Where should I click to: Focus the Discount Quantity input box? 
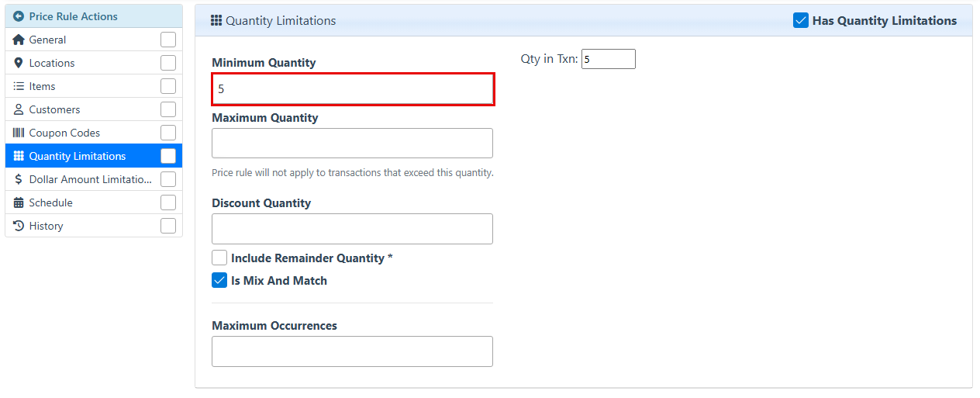(352, 229)
